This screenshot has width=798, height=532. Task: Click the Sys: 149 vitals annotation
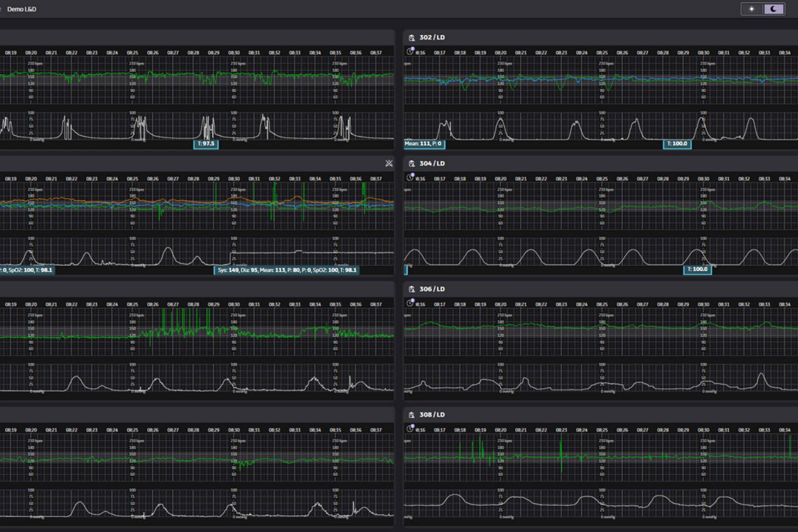[287, 270]
